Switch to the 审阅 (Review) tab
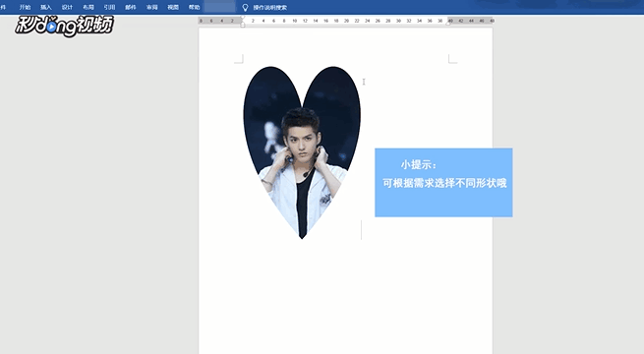644x354 pixels. click(x=152, y=7)
